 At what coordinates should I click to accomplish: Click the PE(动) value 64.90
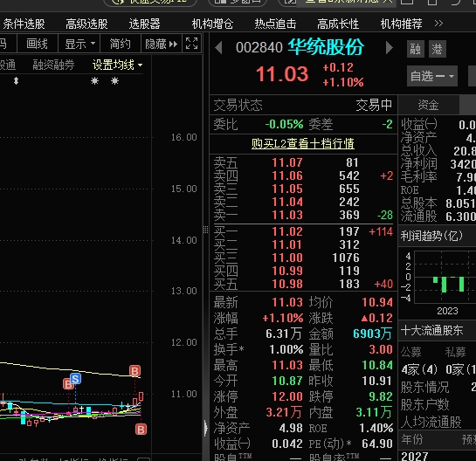pyautogui.click(x=377, y=444)
